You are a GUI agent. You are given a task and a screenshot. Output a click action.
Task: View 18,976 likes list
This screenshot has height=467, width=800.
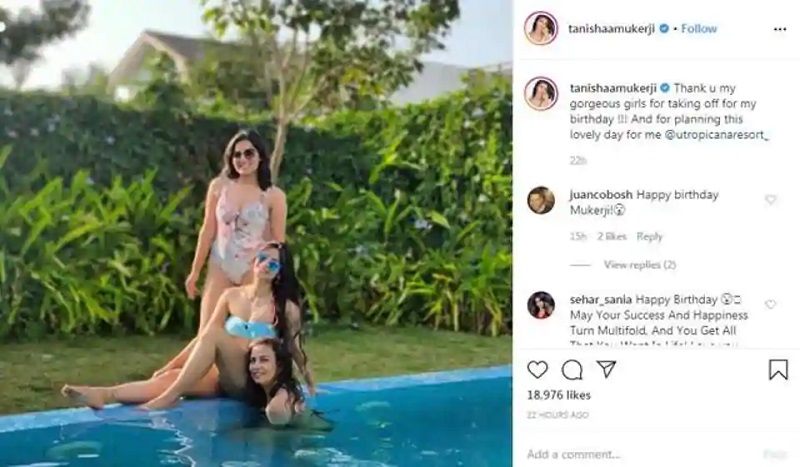(559, 395)
